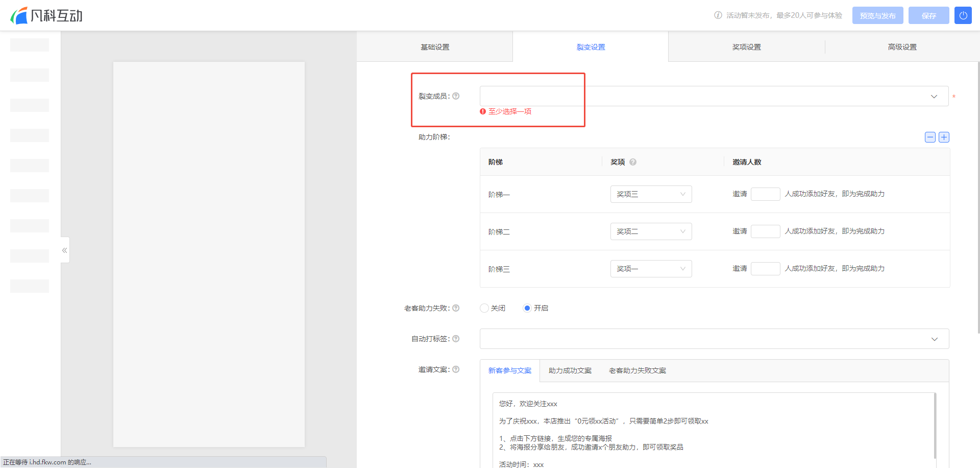Switch to the 基础设置 tab
Image resolution: width=980 pixels, height=468 pixels.
[435, 47]
